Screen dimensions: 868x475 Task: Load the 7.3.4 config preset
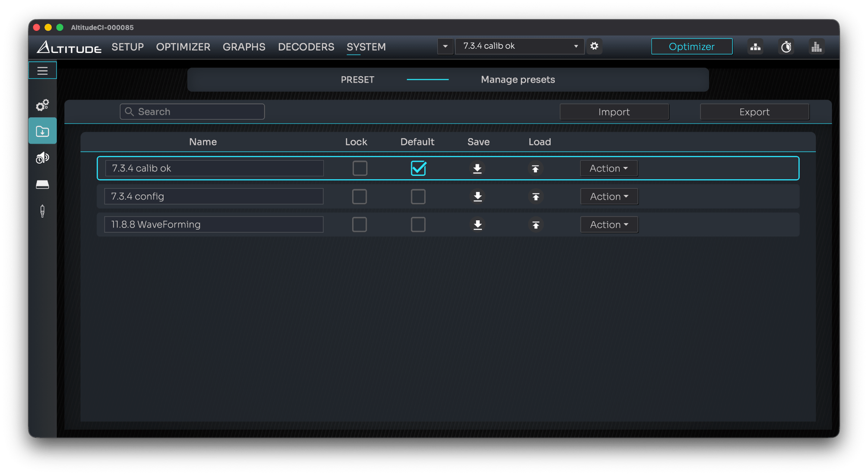[535, 196]
